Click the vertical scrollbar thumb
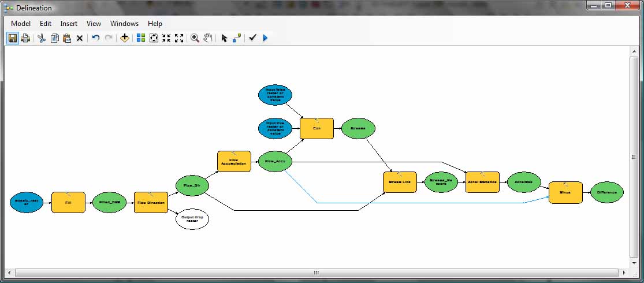 pyautogui.click(x=634, y=157)
